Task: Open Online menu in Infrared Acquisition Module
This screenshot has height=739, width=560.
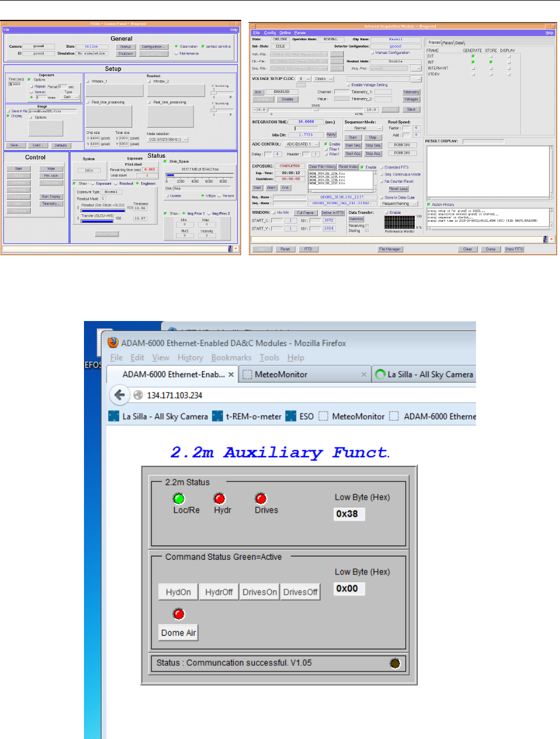Action: pyautogui.click(x=285, y=33)
